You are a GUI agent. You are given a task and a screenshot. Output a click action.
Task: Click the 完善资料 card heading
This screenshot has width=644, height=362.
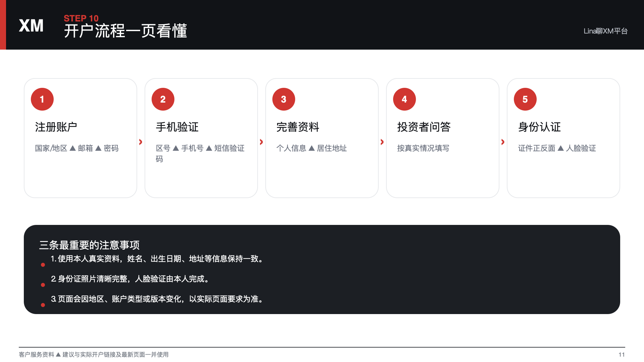click(298, 127)
